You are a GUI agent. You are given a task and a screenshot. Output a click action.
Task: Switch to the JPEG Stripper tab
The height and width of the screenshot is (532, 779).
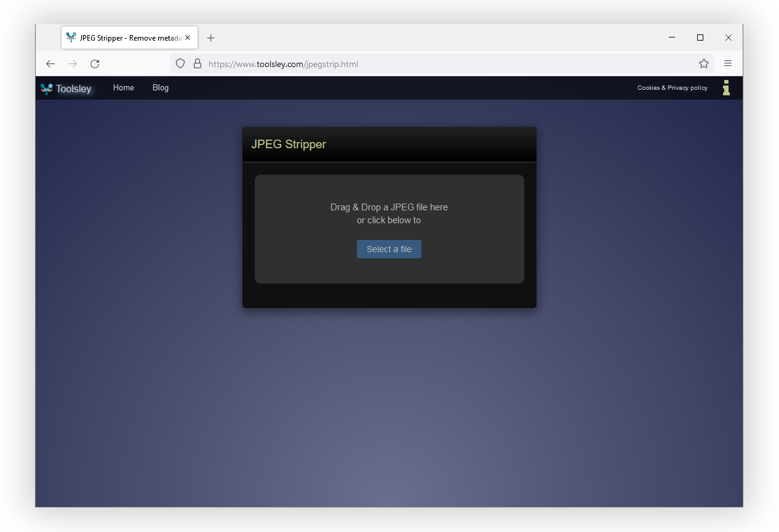pos(123,38)
